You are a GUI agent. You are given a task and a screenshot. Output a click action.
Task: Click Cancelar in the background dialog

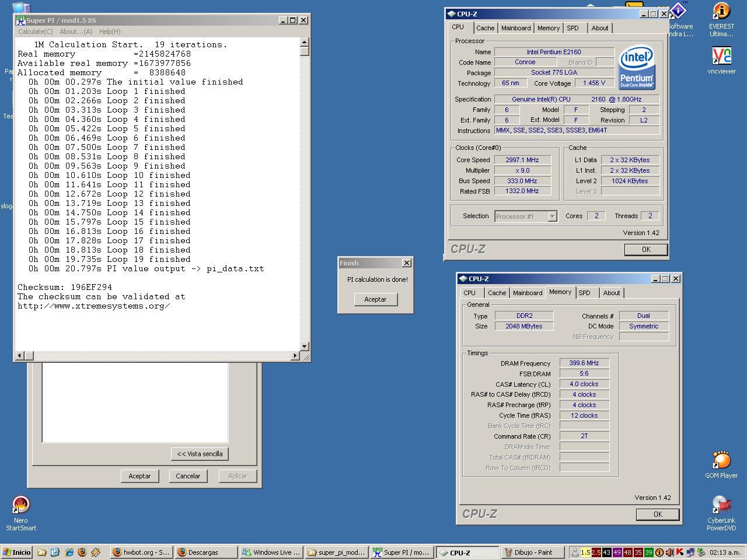188,476
